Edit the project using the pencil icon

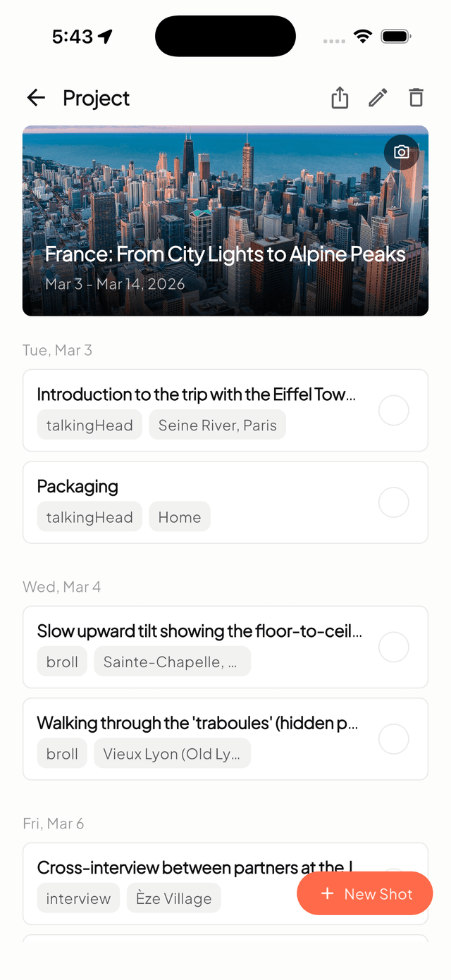[378, 98]
